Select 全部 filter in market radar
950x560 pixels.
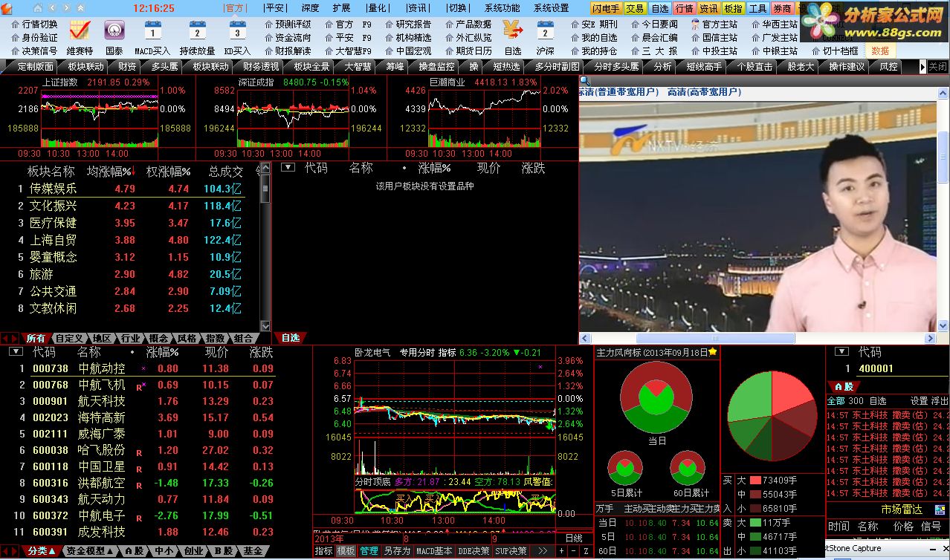pos(836,400)
